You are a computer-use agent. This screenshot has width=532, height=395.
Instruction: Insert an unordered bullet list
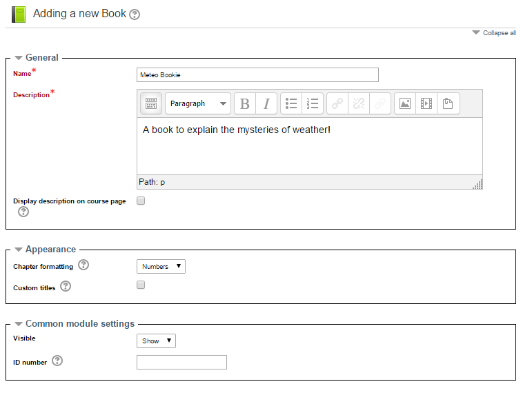[291, 103]
